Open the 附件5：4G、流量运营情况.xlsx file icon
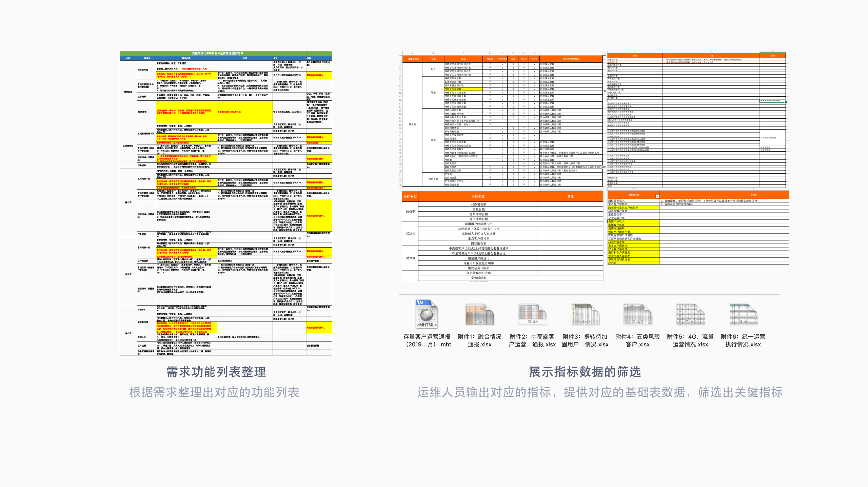 coord(690,314)
